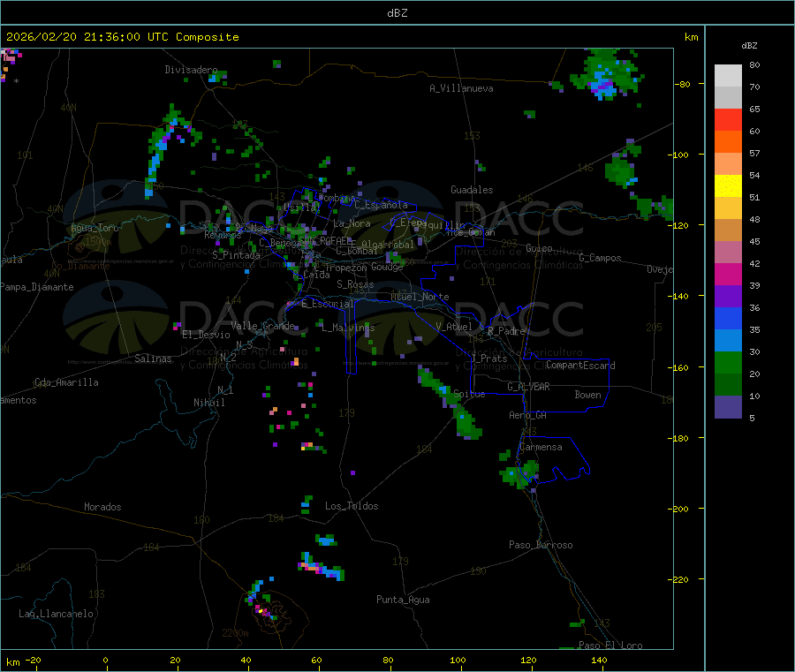Image resolution: width=795 pixels, height=672 pixels.
Task: Click the Punta_Agua map label
Action: point(403,600)
